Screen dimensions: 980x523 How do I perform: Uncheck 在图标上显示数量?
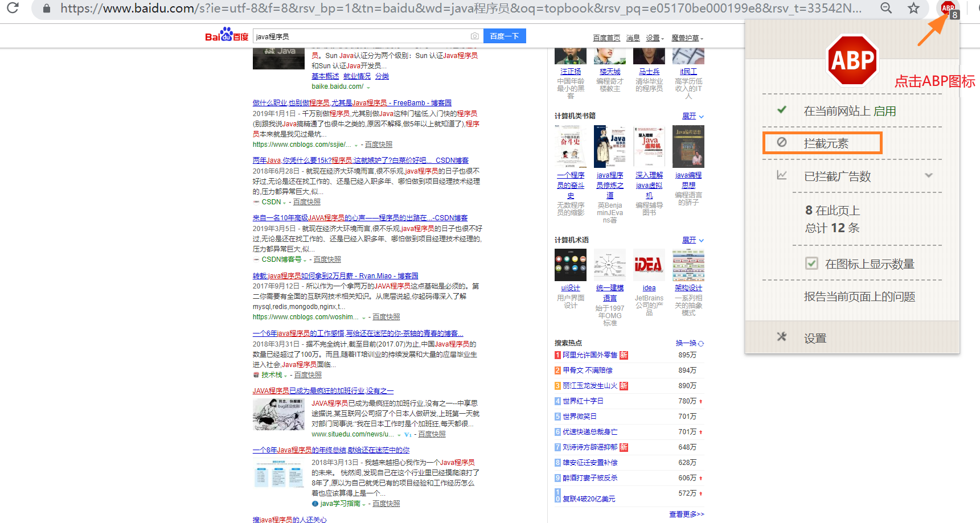(x=811, y=263)
